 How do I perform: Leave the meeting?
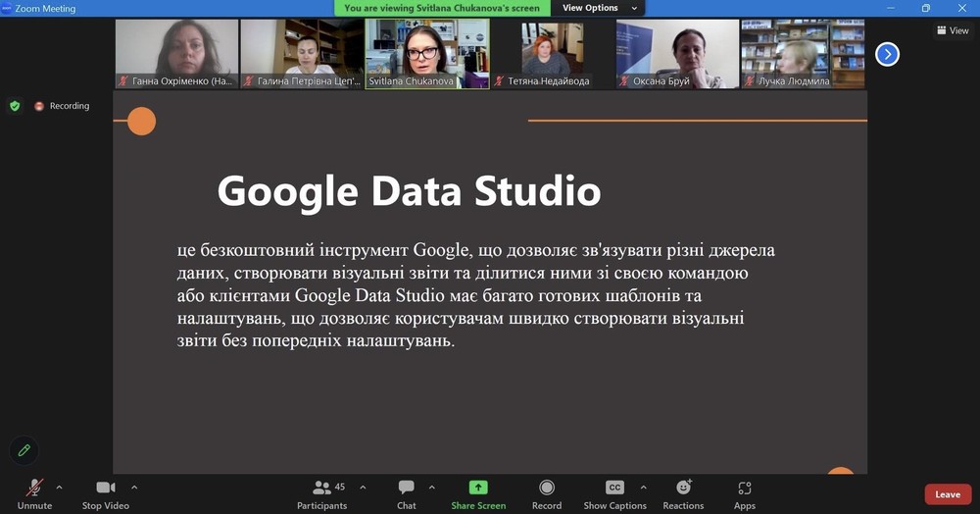[947, 494]
